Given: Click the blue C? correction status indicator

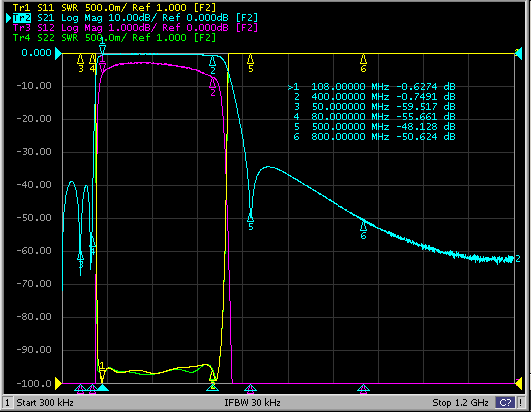Looking at the screenshot, I should 505,403.
